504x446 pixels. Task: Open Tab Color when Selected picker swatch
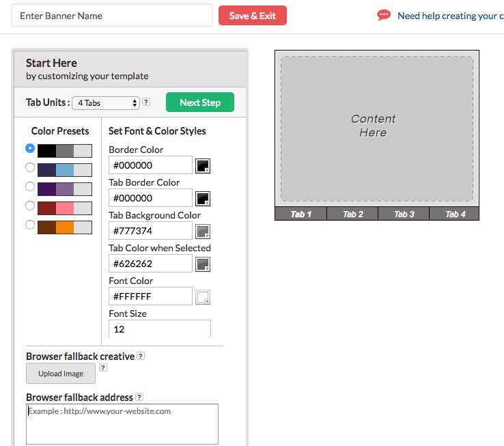click(x=203, y=264)
